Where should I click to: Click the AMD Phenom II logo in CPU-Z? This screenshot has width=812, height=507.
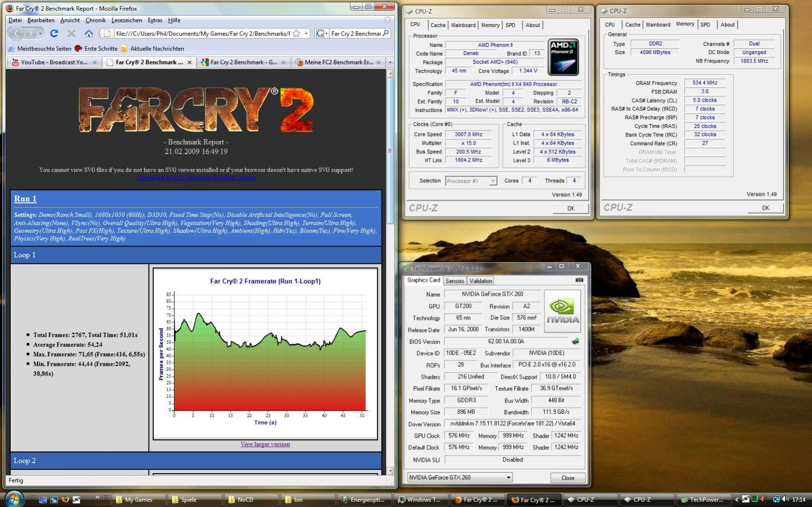pyautogui.click(x=563, y=57)
